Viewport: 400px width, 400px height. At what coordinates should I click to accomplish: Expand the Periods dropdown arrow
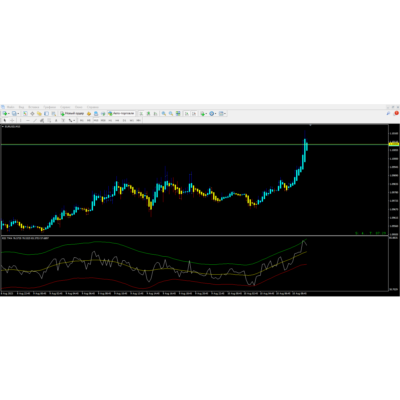tap(215, 114)
